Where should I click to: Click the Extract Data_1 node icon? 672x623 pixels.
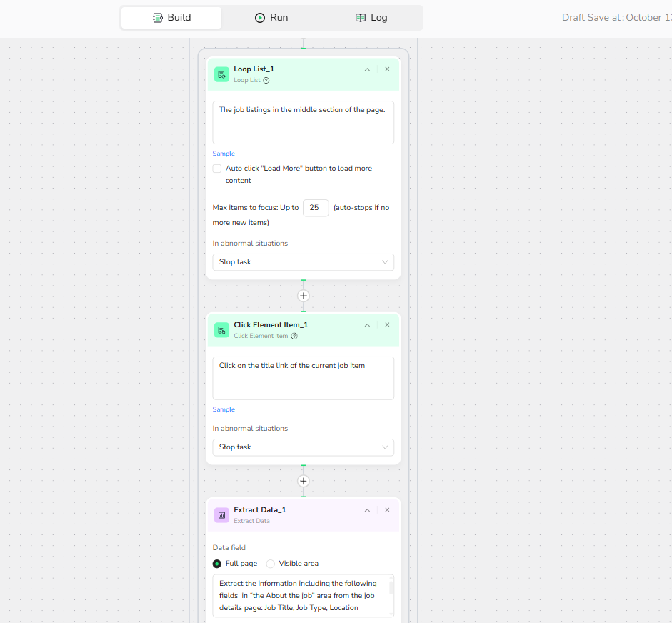(221, 515)
